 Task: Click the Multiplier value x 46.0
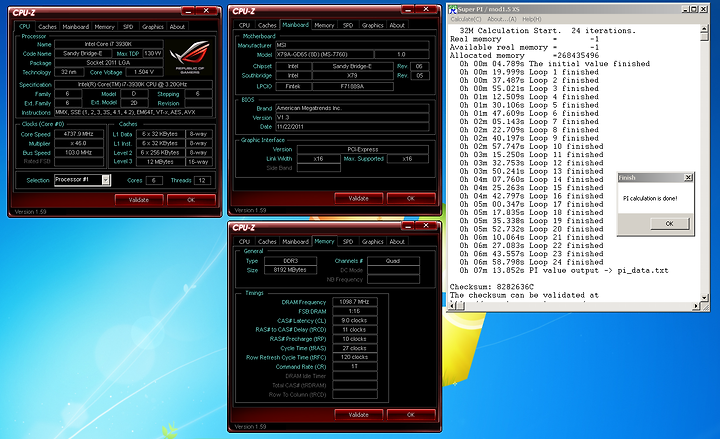(79, 143)
